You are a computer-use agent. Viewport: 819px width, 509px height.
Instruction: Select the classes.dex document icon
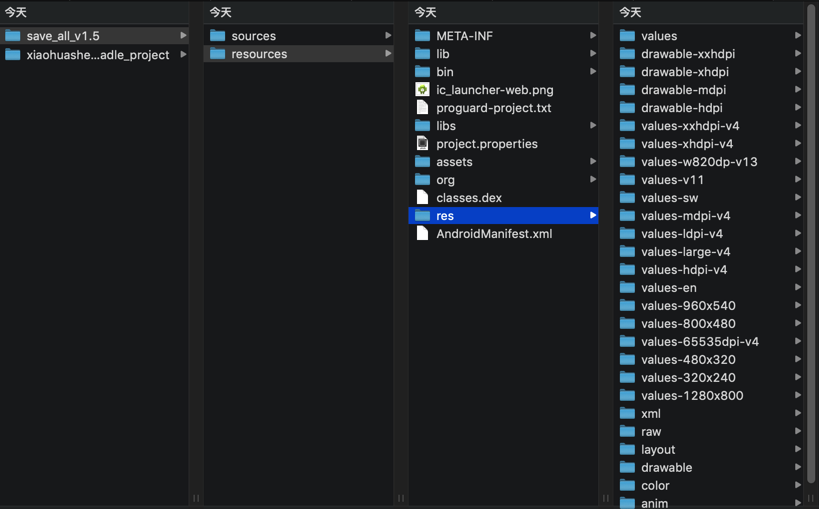click(x=422, y=198)
